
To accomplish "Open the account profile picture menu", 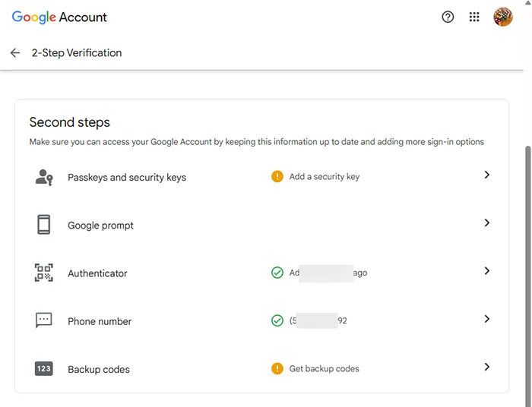I will 503,17.
